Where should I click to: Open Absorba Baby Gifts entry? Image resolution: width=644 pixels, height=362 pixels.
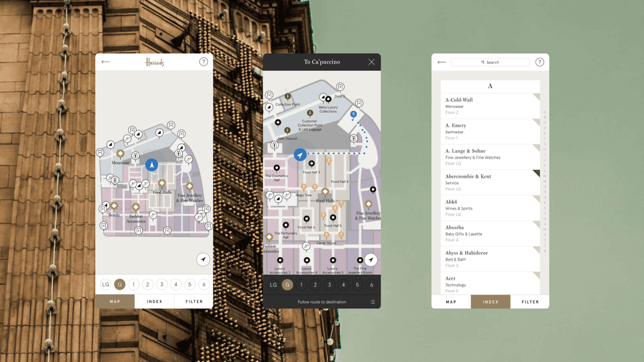490,233
